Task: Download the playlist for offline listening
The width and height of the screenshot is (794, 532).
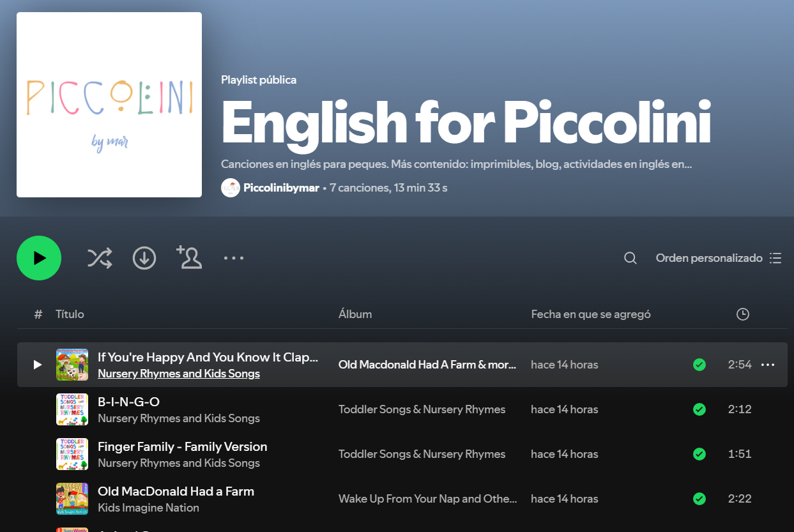Action: 144,258
